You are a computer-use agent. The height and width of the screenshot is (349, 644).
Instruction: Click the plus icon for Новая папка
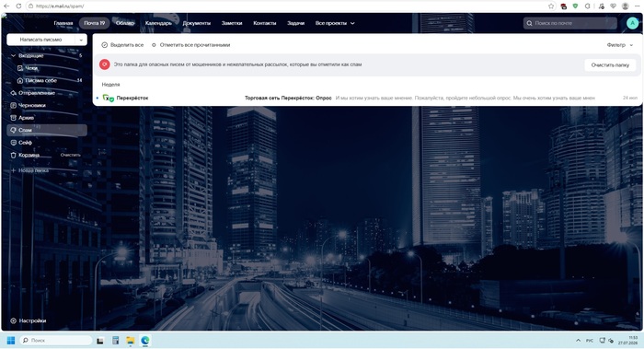[13, 170]
